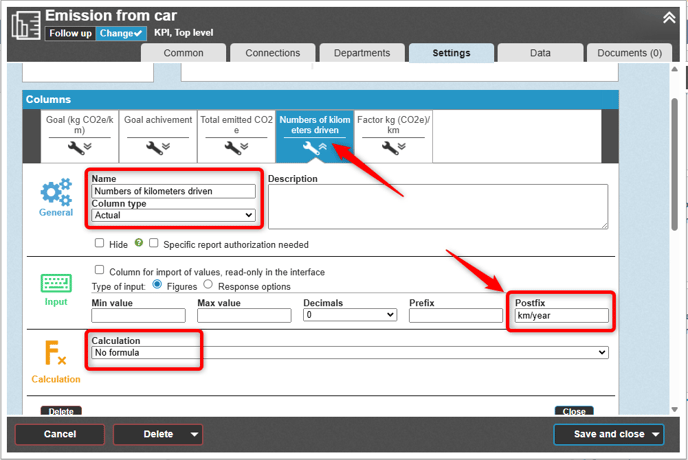Click the KPI chart icon in header
688x460 pixels.
tap(24, 25)
